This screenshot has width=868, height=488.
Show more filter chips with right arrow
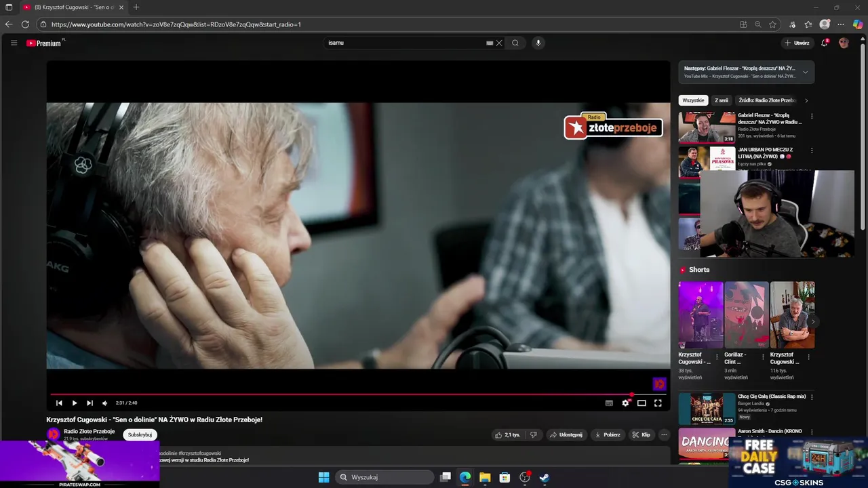point(806,100)
